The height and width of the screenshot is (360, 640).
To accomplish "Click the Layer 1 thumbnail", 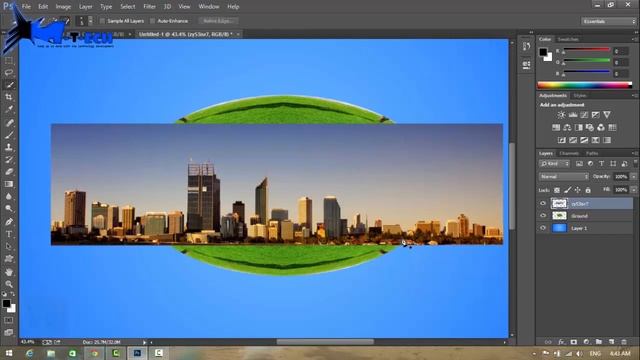I will click(559, 228).
